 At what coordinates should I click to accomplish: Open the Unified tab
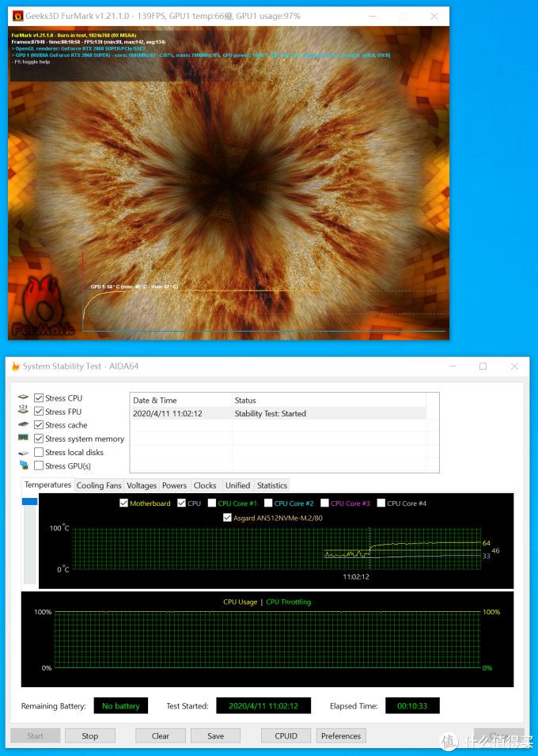coord(237,485)
